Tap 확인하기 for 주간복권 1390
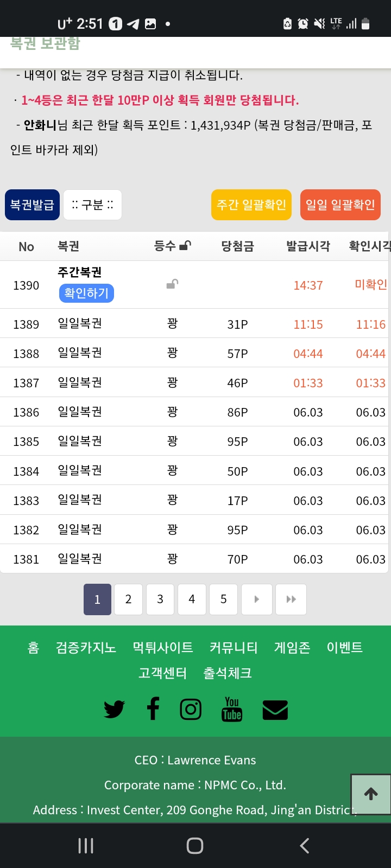The height and width of the screenshot is (868, 391). coord(86,293)
